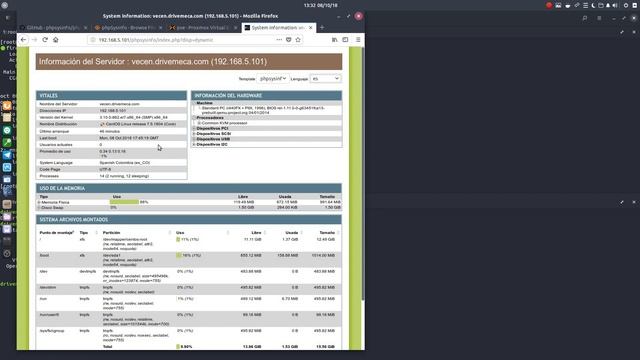The image size is (640, 360).
Task: Open terminal window hamburger menu
Action: point(599,18)
